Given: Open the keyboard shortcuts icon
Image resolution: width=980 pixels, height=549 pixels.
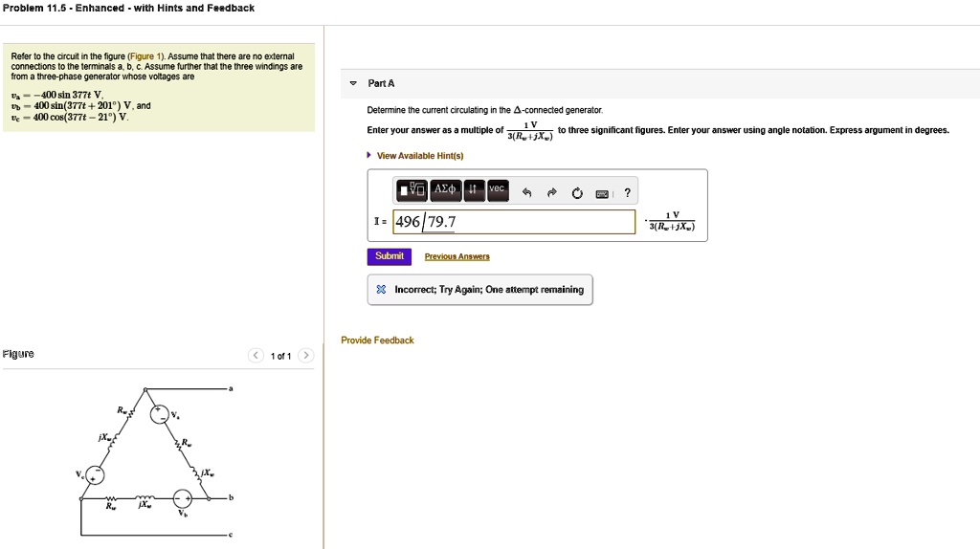Looking at the screenshot, I should coord(603,192).
